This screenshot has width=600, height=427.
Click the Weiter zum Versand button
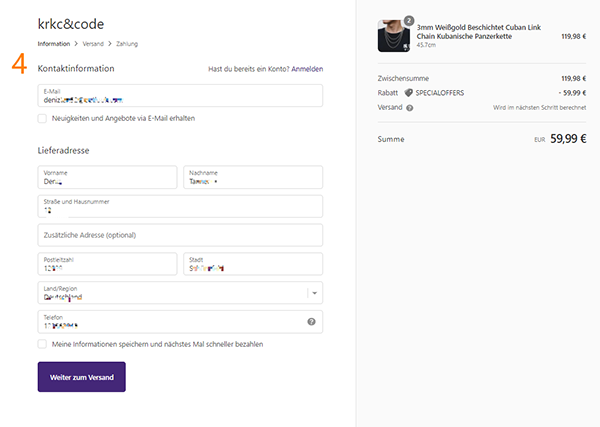[x=82, y=377]
